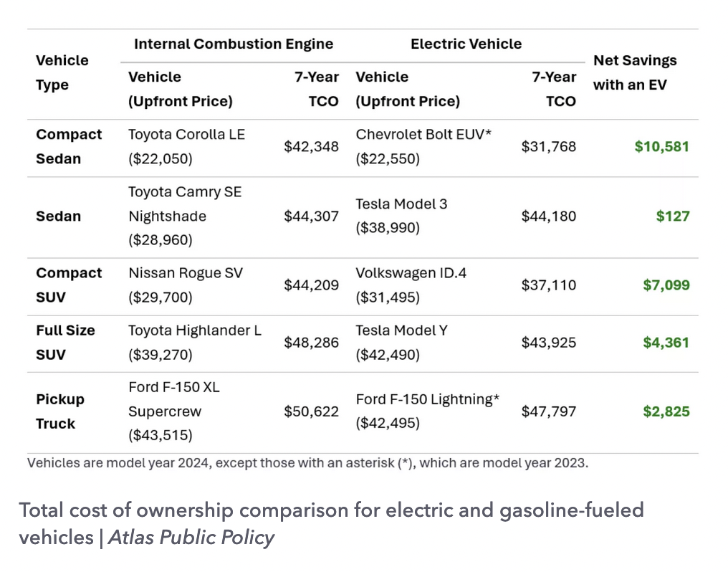Select the Ford F-150 Lightning cell

pos(427,411)
